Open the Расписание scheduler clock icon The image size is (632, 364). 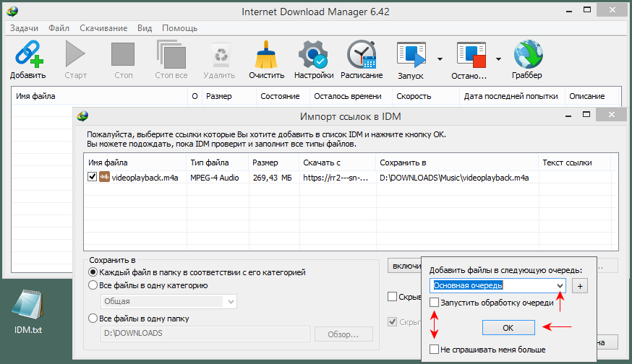point(361,55)
